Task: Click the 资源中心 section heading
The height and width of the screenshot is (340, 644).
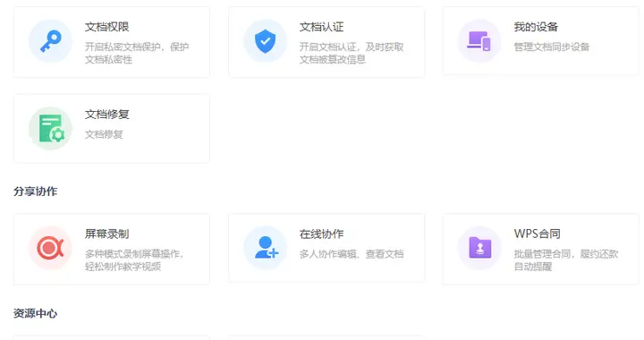Action: coord(35,313)
